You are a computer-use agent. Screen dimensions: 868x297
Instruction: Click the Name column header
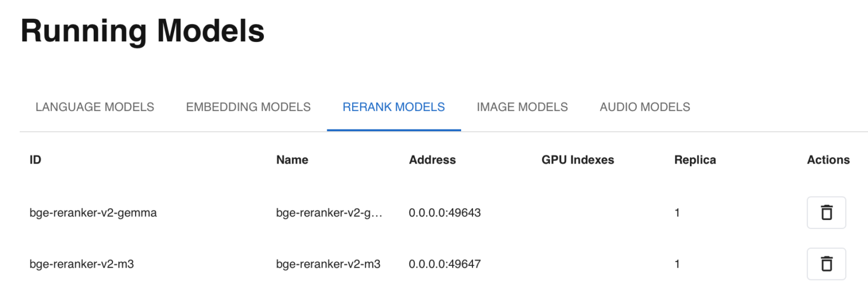pos(292,160)
